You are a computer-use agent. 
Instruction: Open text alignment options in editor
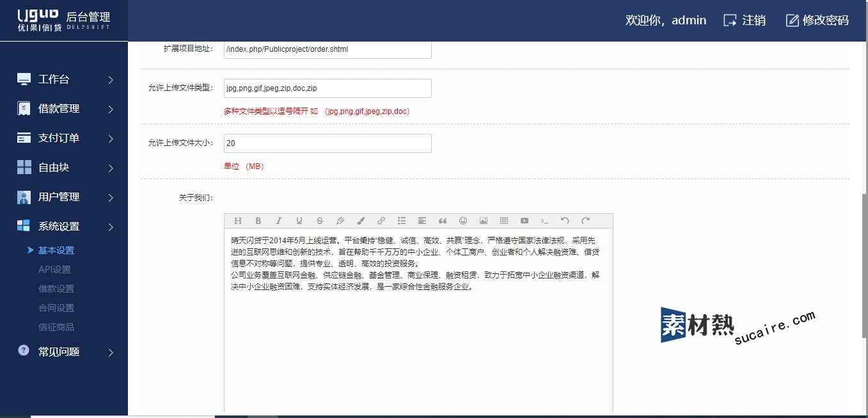pos(422,221)
